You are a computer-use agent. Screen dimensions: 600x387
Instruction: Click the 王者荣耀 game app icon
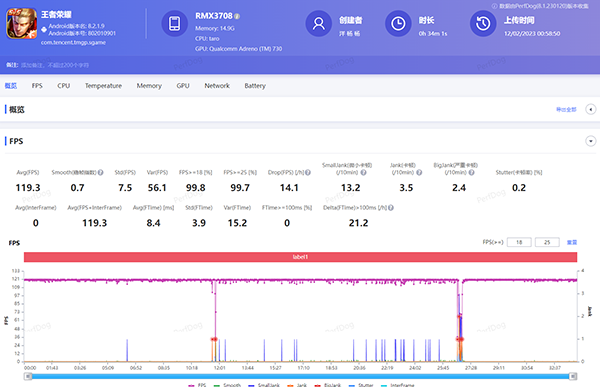coord(21,24)
